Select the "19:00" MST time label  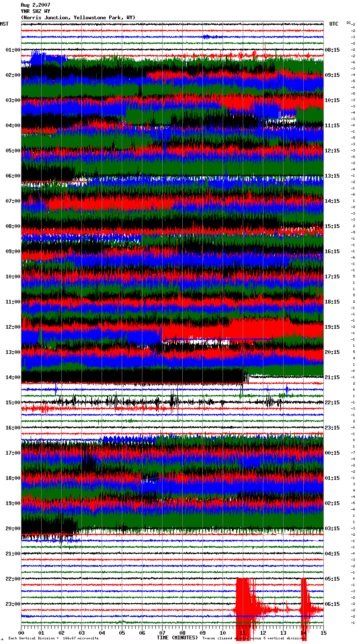13,503
